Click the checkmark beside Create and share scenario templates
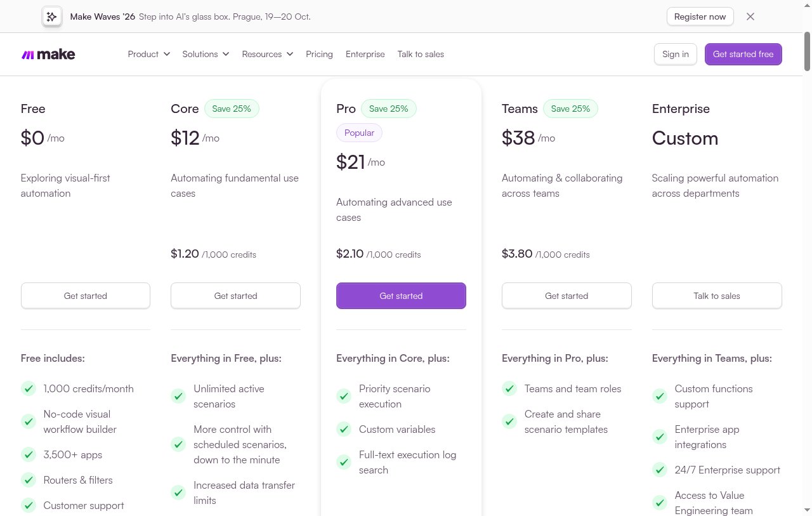Viewport: 812px width, 516px height. tap(509, 421)
